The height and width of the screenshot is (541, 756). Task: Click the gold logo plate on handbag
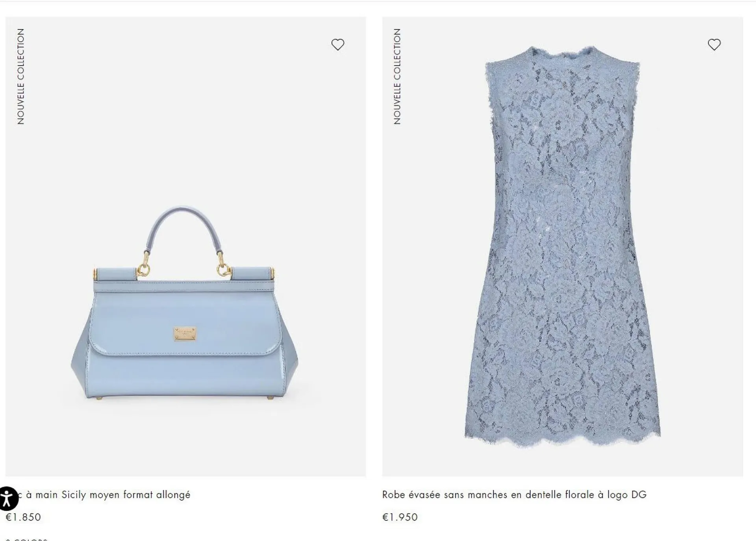[184, 333]
